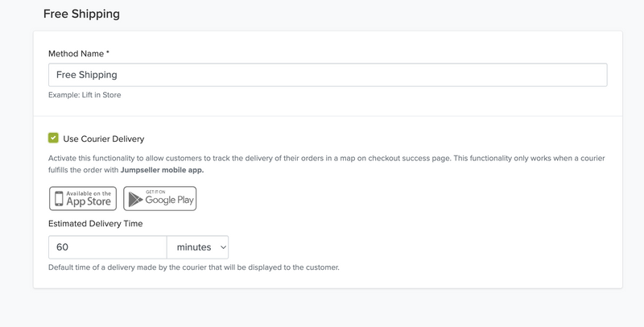Open the minutes time unit dropdown
644x327 pixels.
point(197,247)
